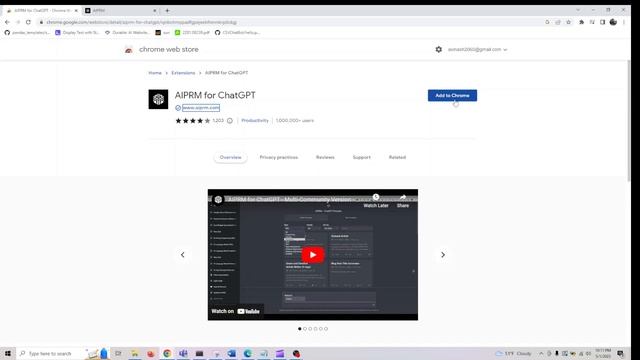The height and width of the screenshot is (360, 640).
Task: Select the second carousel dot
Action: coord(305,329)
